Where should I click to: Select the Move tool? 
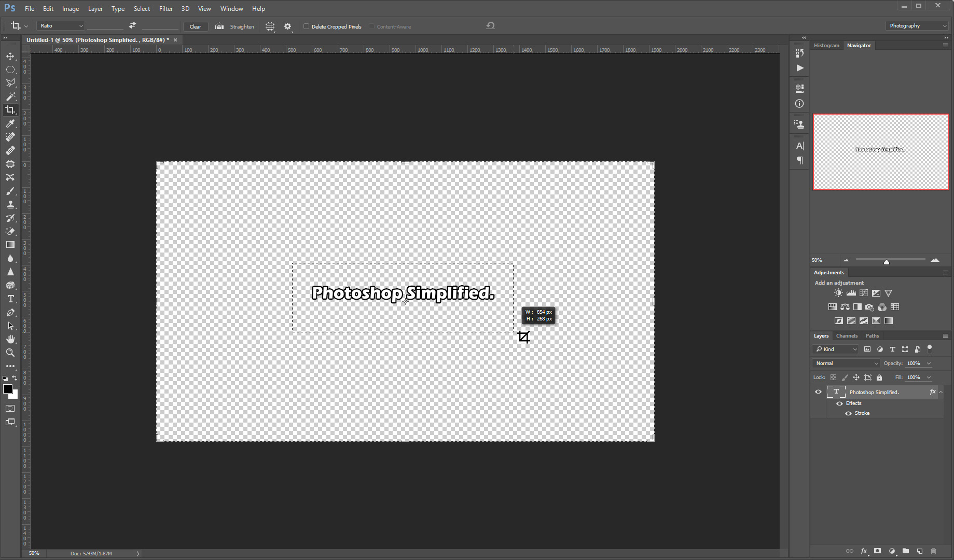click(x=10, y=56)
